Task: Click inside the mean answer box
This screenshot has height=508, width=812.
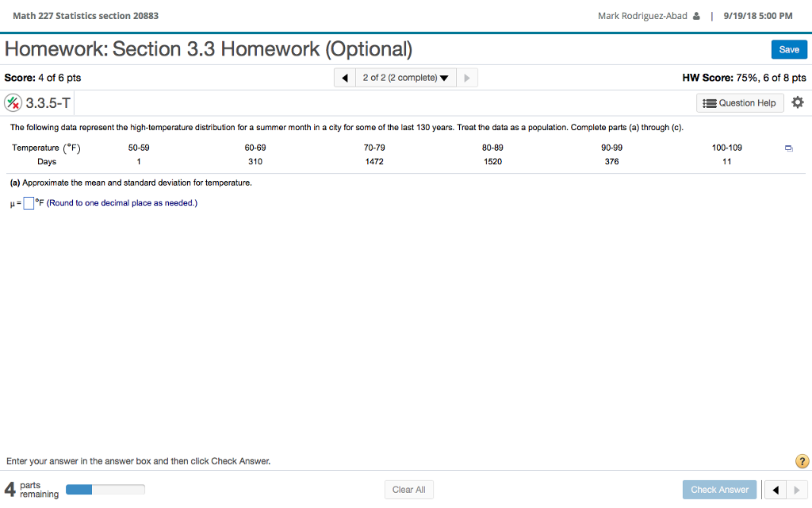Action: point(28,203)
